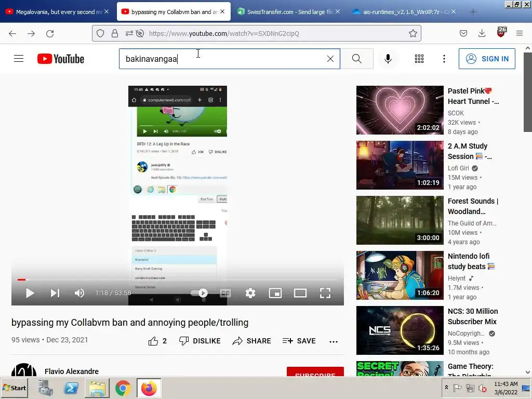Open more actions ellipsis under video
This screenshot has height=399, width=532.
[334, 342]
